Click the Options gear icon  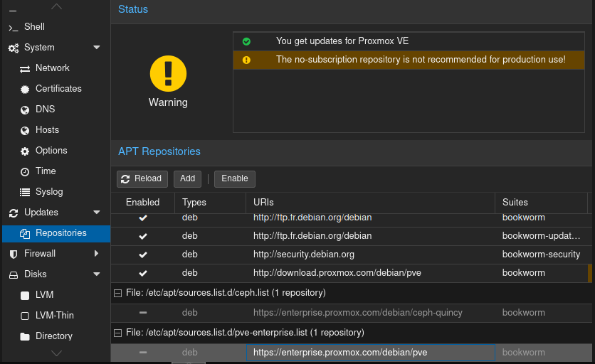pos(25,151)
